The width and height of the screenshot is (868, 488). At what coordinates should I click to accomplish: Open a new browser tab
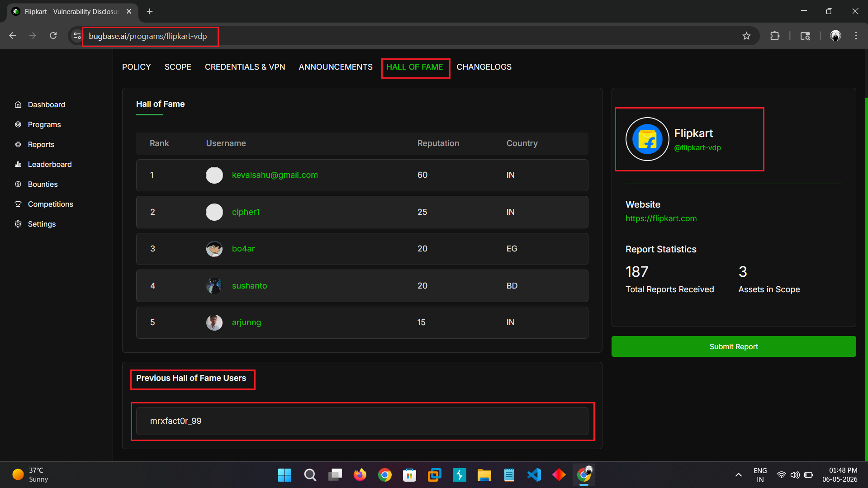150,11
